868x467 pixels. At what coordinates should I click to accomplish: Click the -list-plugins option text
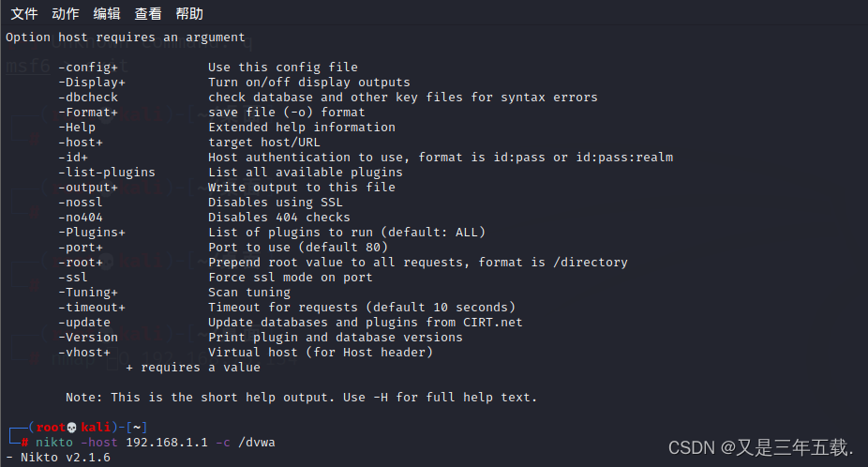click(107, 173)
